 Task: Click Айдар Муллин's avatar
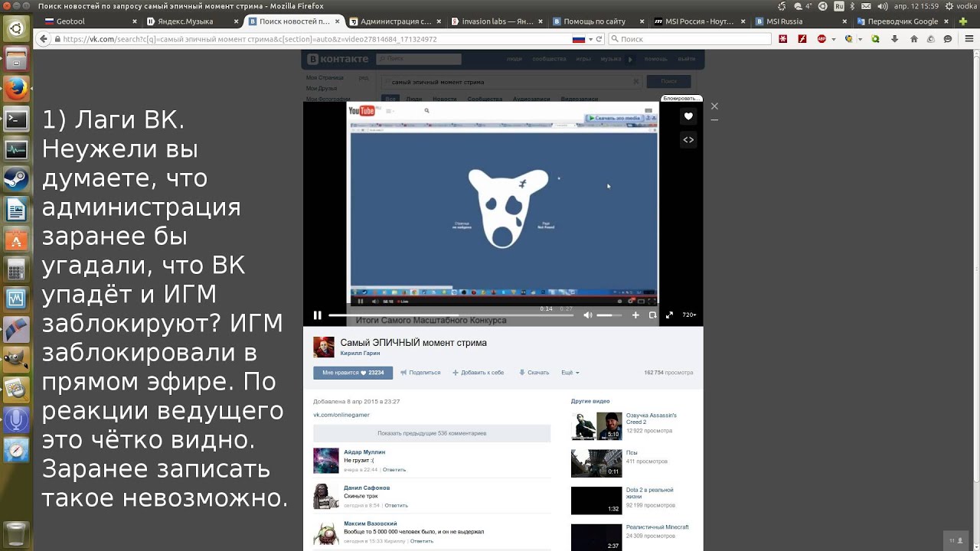(326, 461)
